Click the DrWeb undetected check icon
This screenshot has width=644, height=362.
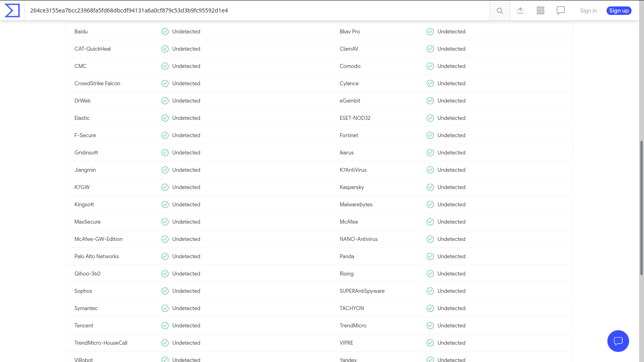point(165,101)
